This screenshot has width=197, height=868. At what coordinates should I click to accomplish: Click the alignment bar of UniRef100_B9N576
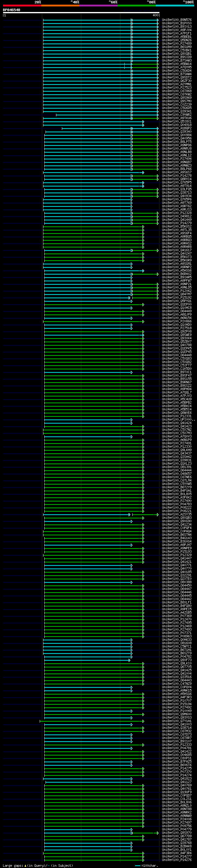pyautogui.click(x=101, y=20)
